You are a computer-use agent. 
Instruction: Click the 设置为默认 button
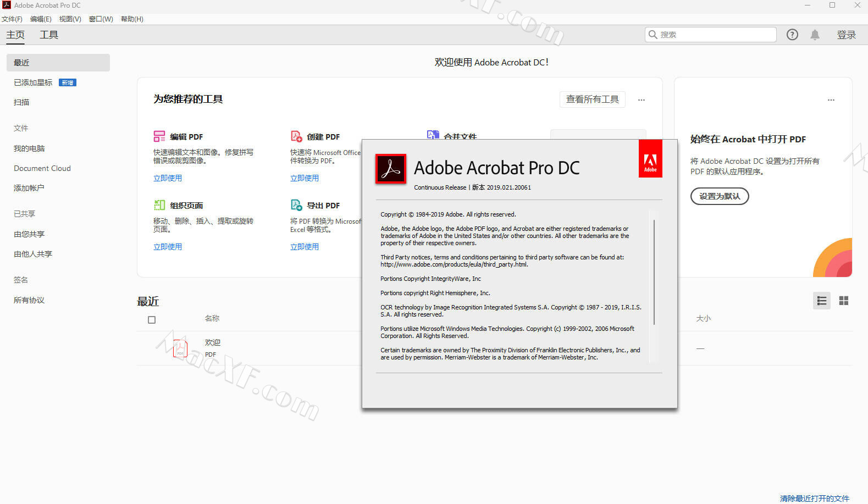[x=720, y=196]
